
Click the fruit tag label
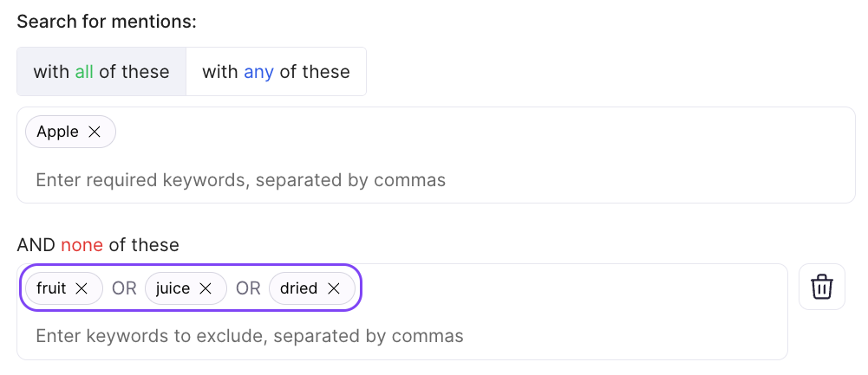[x=51, y=288]
